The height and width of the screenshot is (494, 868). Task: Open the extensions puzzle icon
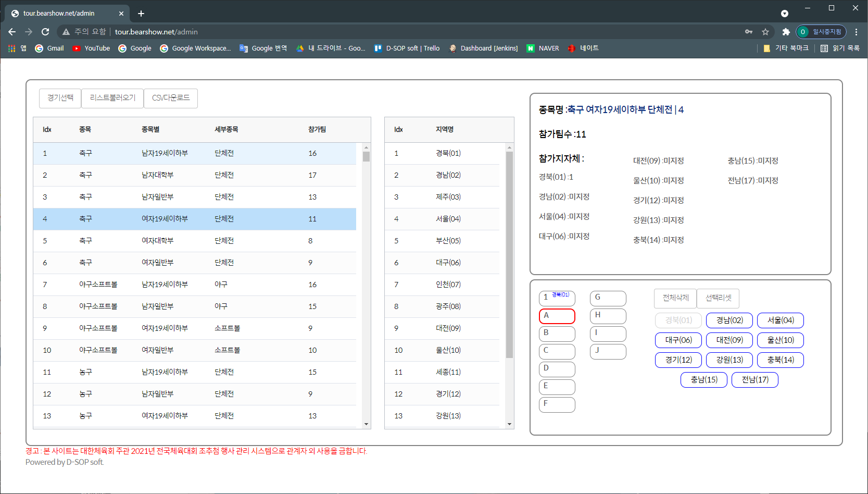click(x=786, y=32)
